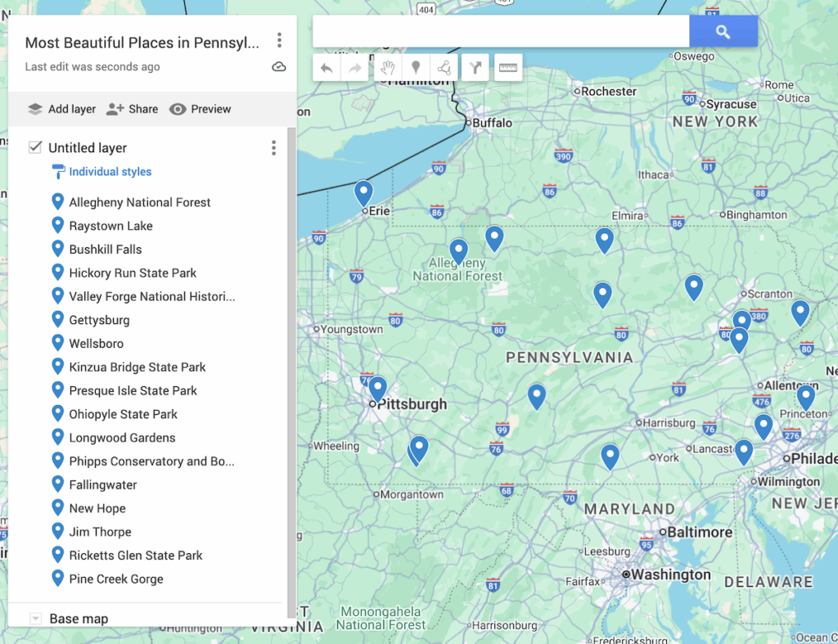Image resolution: width=838 pixels, height=644 pixels.
Task: Click Preview with the eye icon
Action: [200, 109]
